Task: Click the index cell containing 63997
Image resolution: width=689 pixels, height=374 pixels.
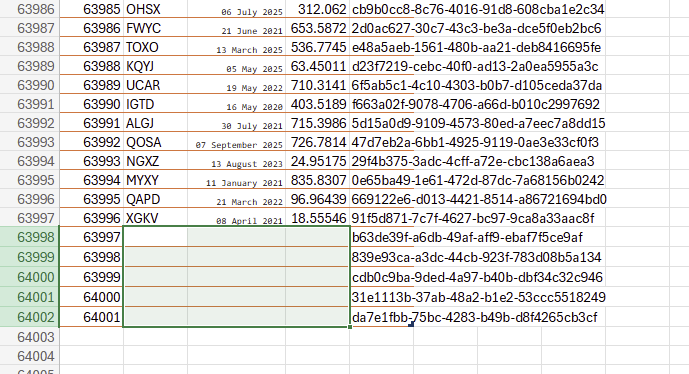Action: (x=91, y=237)
